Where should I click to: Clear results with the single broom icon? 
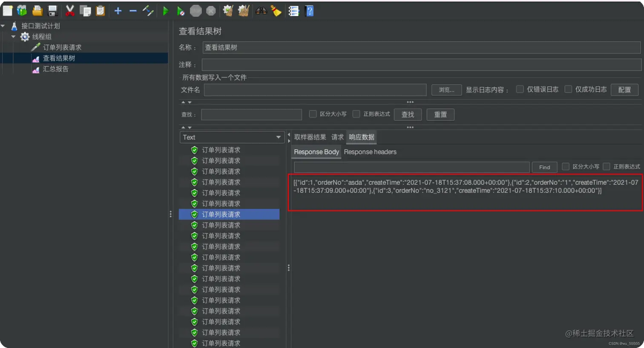point(228,11)
